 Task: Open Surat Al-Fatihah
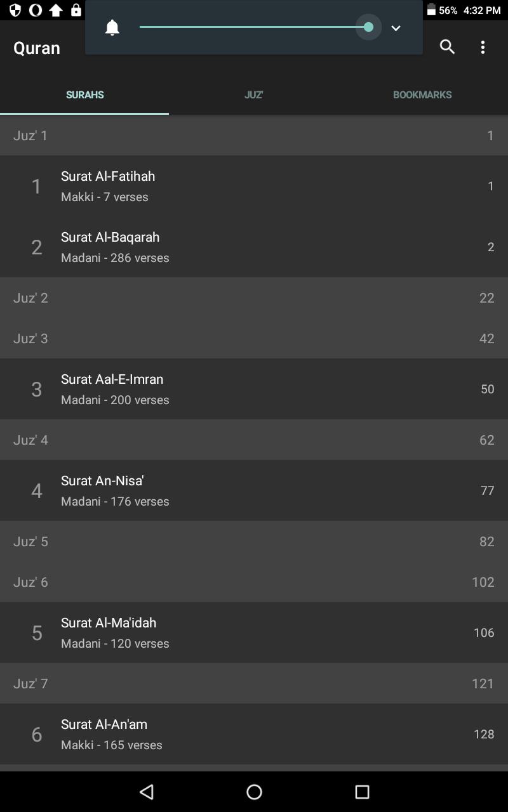click(254, 186)
